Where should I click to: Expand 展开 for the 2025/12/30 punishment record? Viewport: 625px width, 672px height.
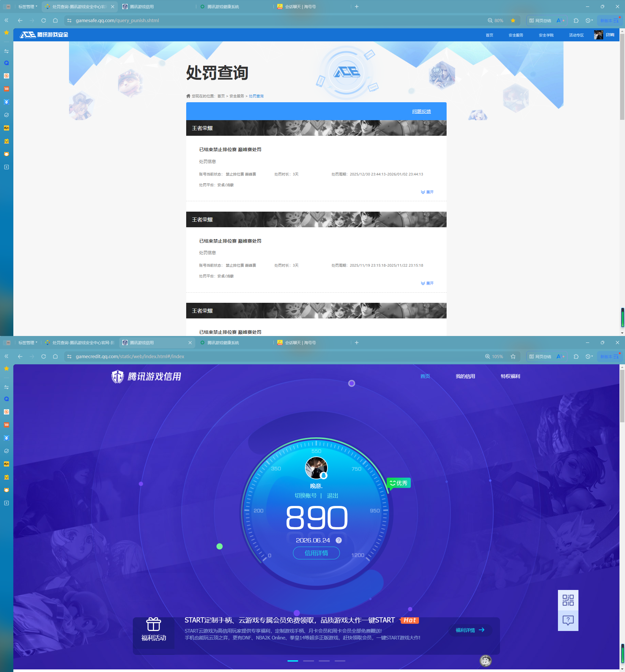tap(427, 192)
